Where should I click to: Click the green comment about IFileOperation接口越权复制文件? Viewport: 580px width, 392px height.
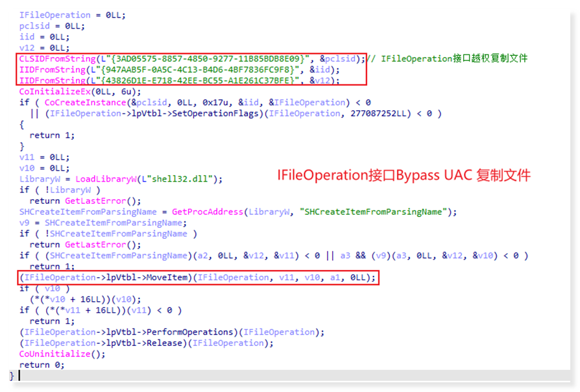click(447, 58)
